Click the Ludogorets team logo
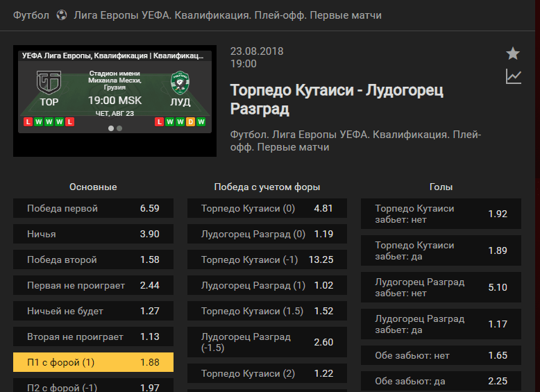 pyautogui.click(x=180, y=83)
